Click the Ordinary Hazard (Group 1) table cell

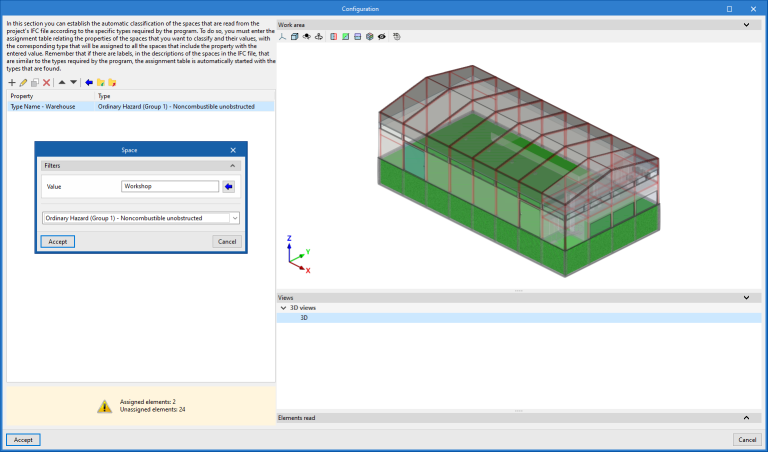click(x=184, y=106)
